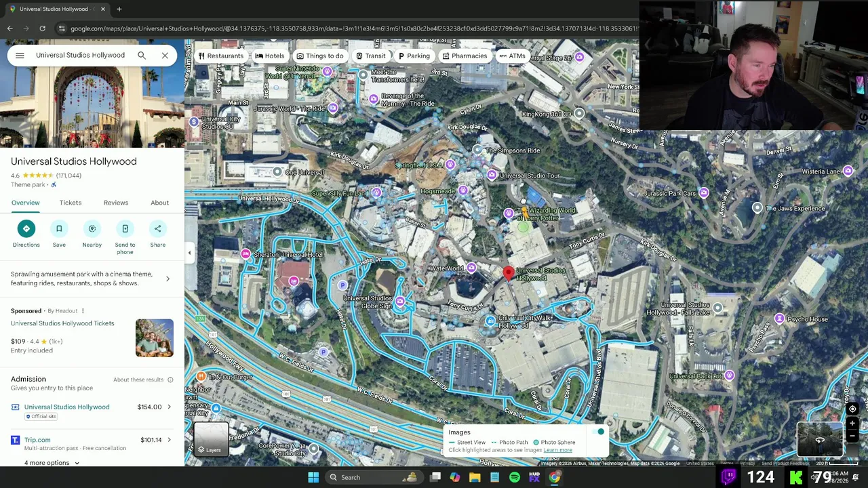Open a new browser tab
The image size is (868, 488).
pos(119,9)
